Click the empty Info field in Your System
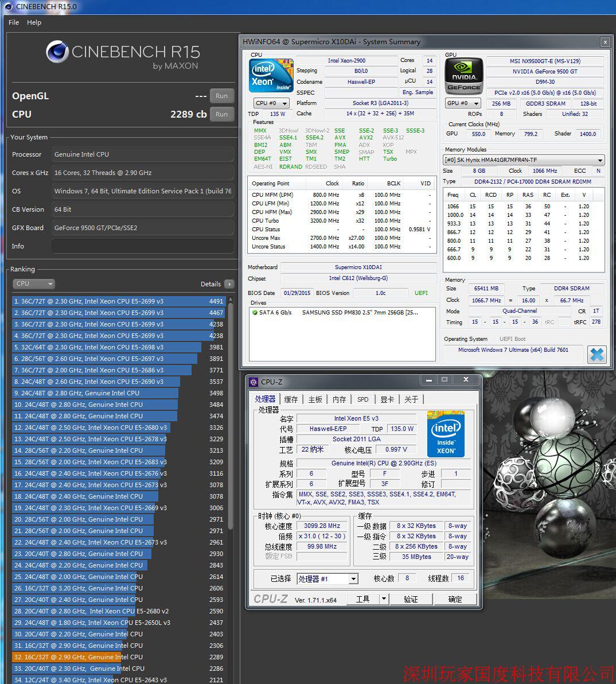616x684 pixels. 143,246
